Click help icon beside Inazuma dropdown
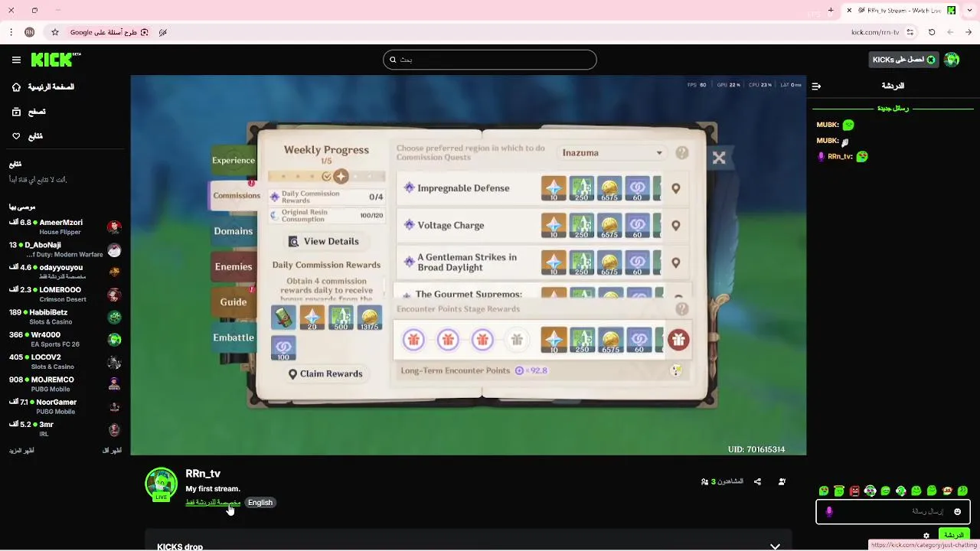The height and width of the screenshot is (551, 980). (x=681, y=153)
